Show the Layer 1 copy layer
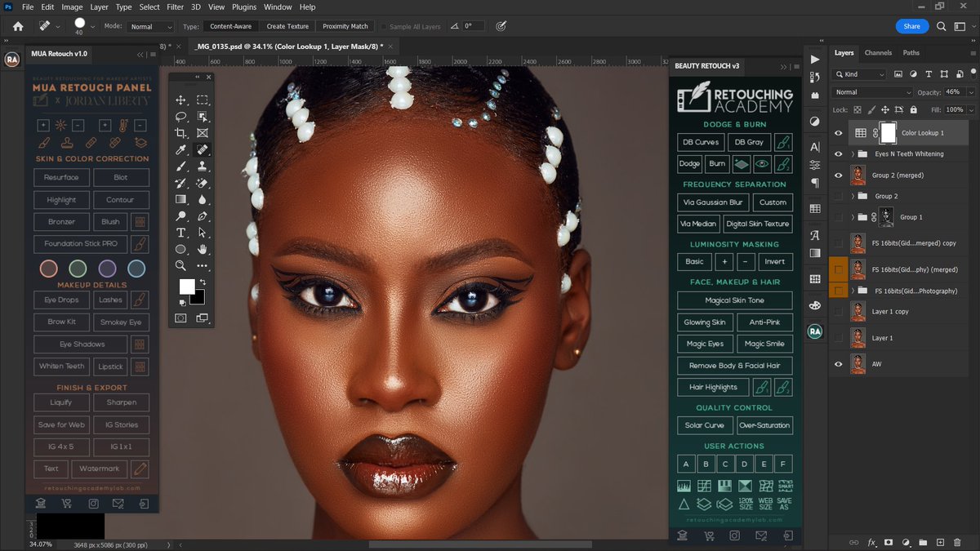This screenshot has width=980, height=551. [x=838, y=312]
